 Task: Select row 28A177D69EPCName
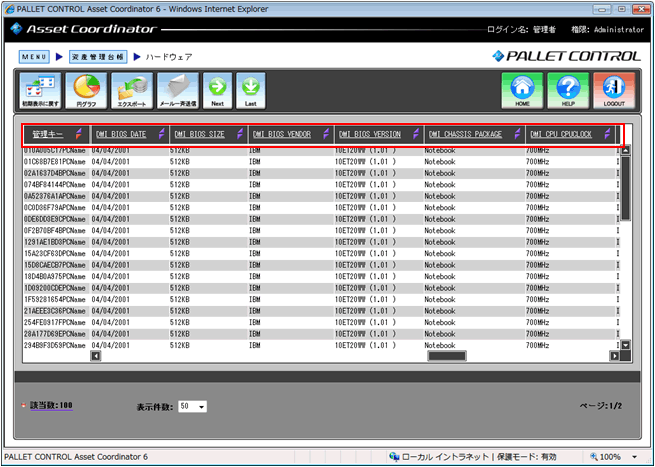pos(321,334)
